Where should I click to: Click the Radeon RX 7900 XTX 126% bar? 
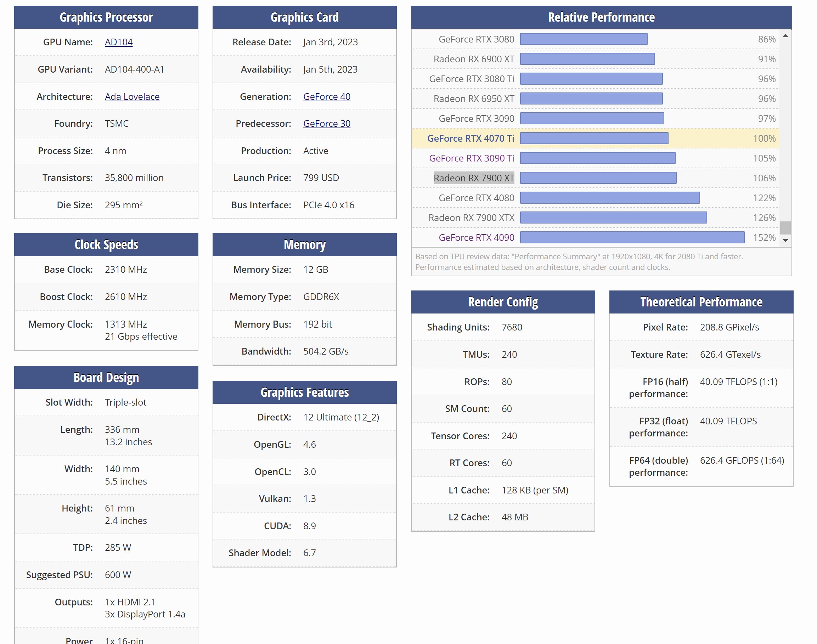tap(613, 218)
